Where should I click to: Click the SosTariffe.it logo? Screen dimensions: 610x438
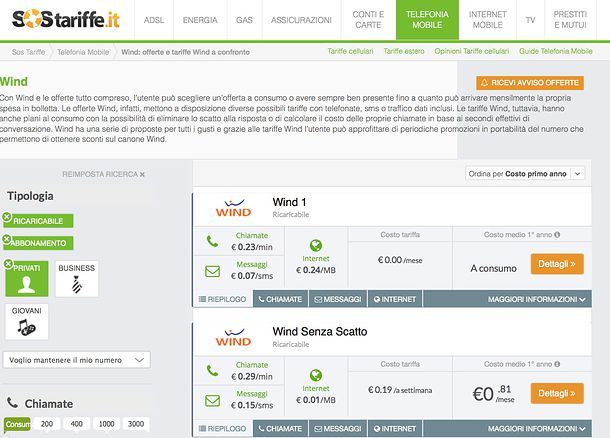pyautogui.click(x=66, y=19)
